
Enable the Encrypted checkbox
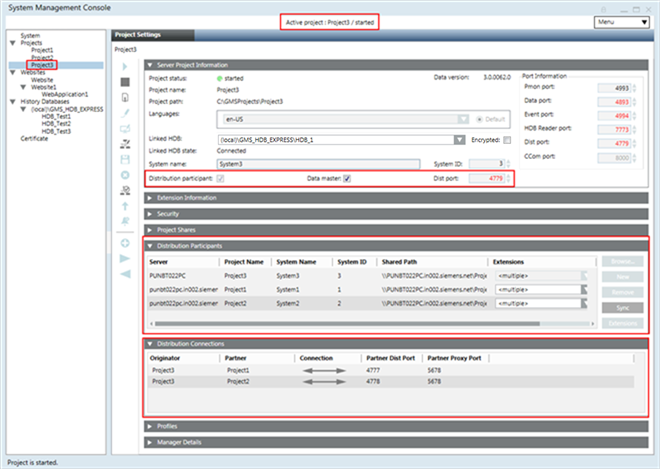[508, 141]
